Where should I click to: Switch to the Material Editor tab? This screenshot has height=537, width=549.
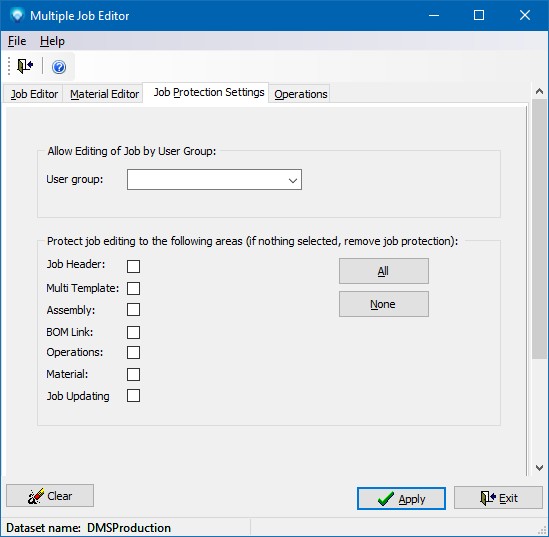[104, 94]
